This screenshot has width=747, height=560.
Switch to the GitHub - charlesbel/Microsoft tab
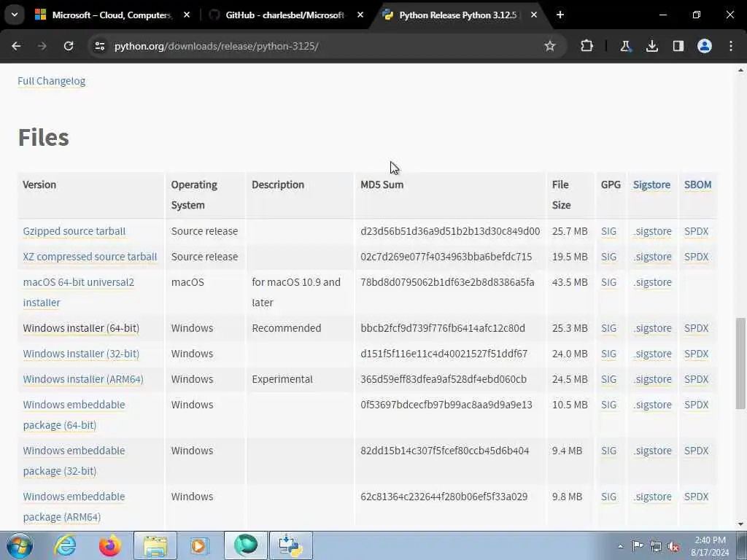(x=285, y=15)
